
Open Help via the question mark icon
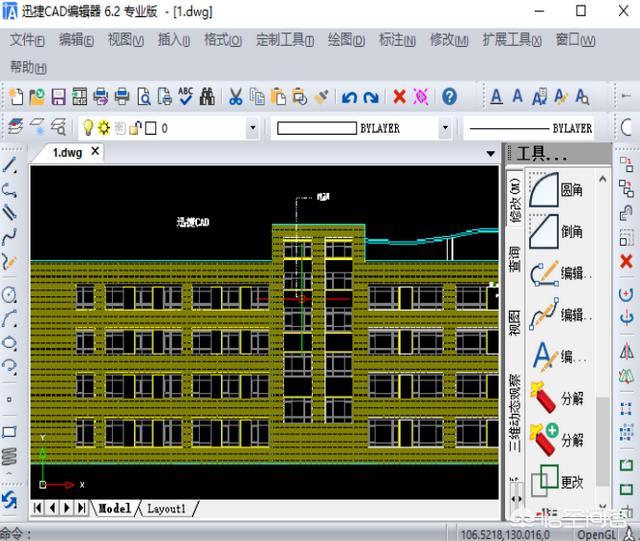click(x=450, y=97)
